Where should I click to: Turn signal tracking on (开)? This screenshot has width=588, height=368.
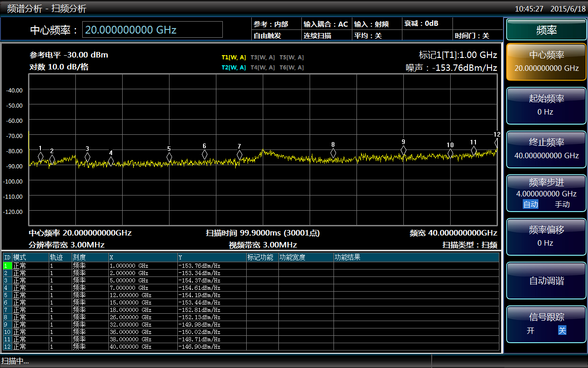(x=531, y=330)
